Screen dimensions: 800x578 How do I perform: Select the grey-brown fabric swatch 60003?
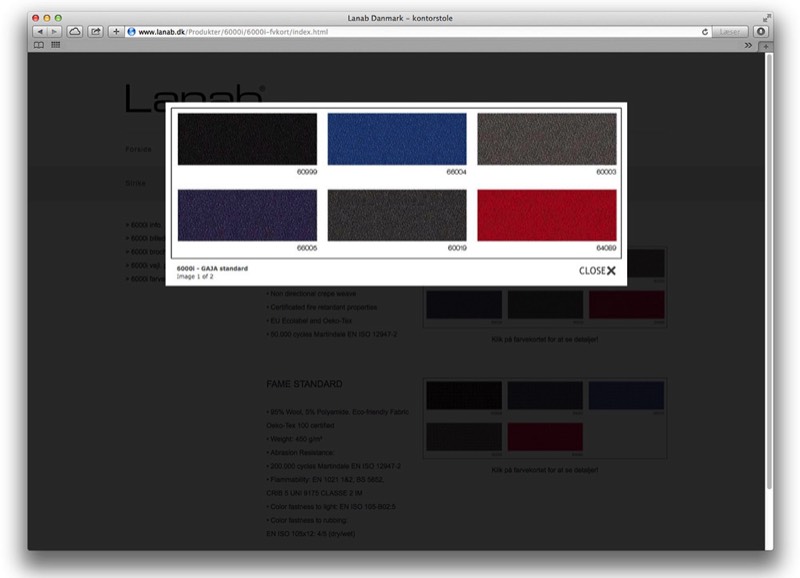click(x=547, y=139)
